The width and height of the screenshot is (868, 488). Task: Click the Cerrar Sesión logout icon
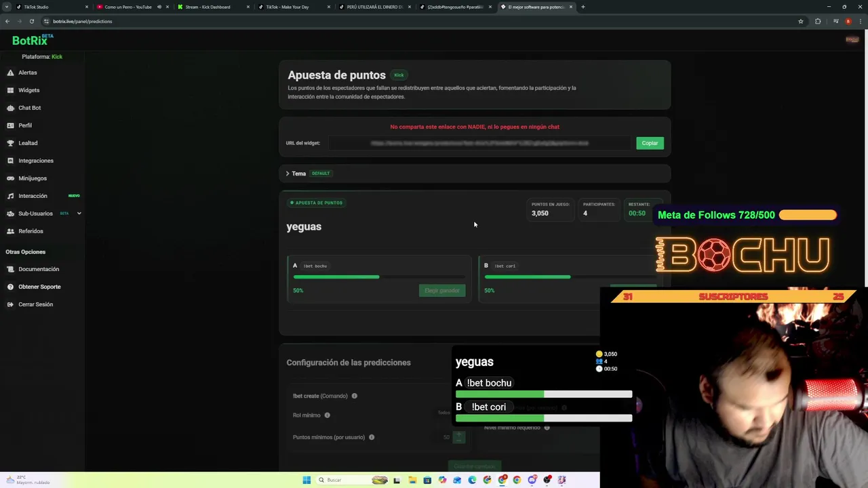pos(10,304)
